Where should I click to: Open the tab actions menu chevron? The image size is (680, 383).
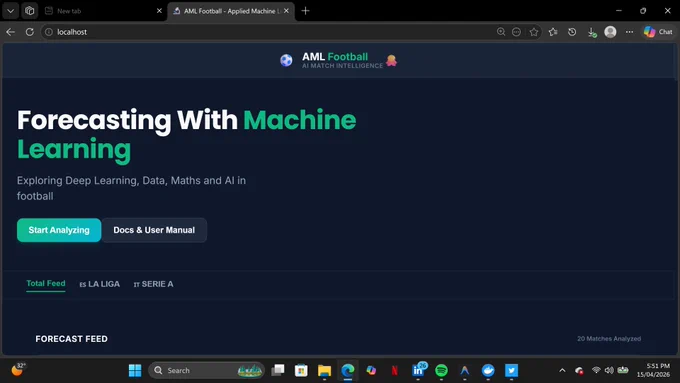click(10, 11)
